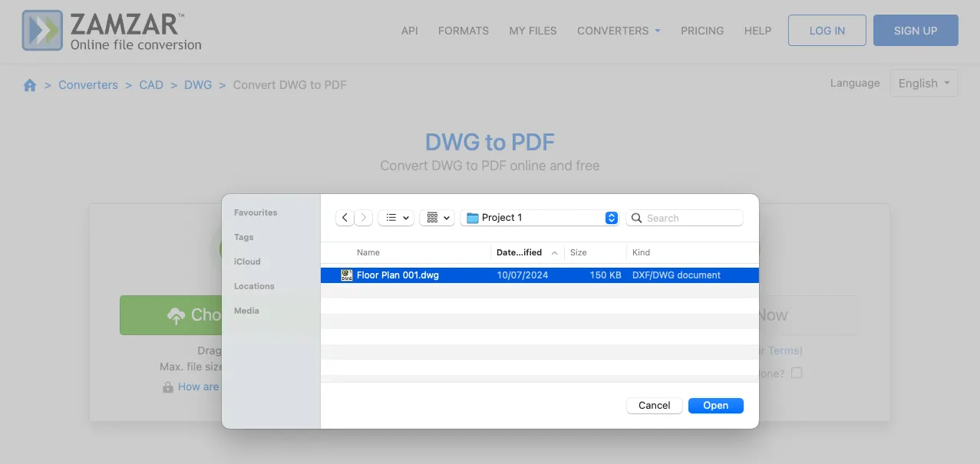Select iCloud in the dialog sidebar
The width and height of the screenshot is (980, 464).
[247, 262]
